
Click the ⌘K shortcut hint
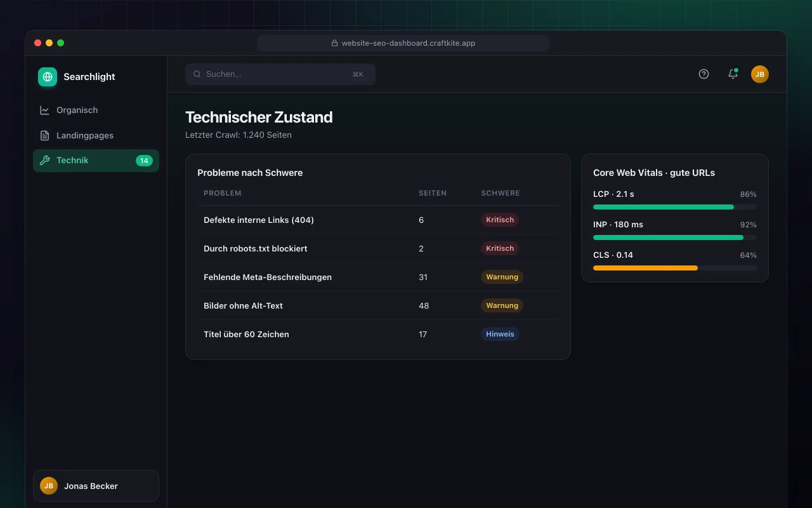(x=358, y=74)
